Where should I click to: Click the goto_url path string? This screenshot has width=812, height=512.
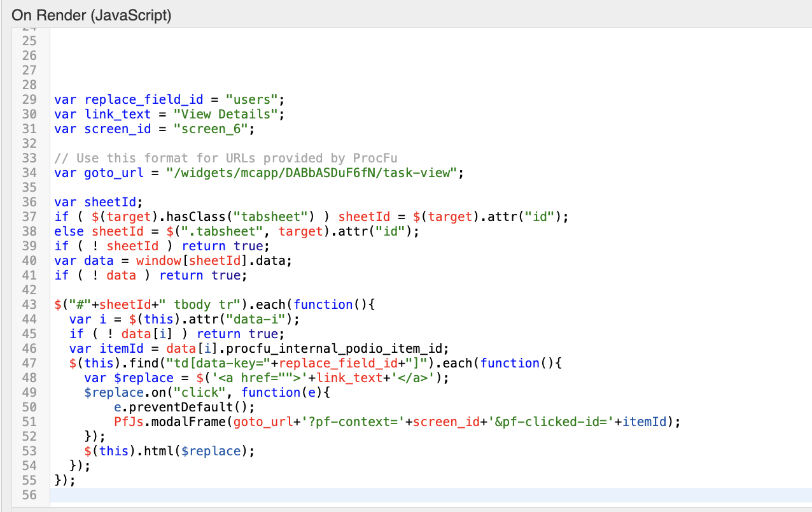tap(312, 173)
